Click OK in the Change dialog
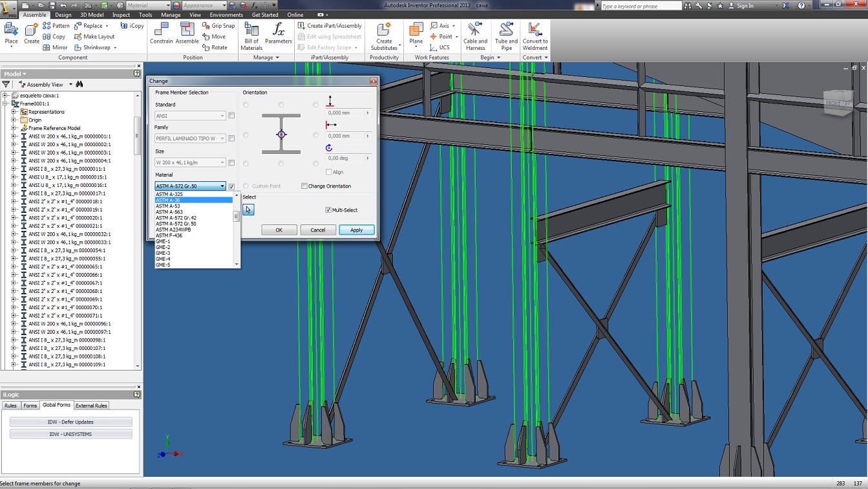 [279, 230]
